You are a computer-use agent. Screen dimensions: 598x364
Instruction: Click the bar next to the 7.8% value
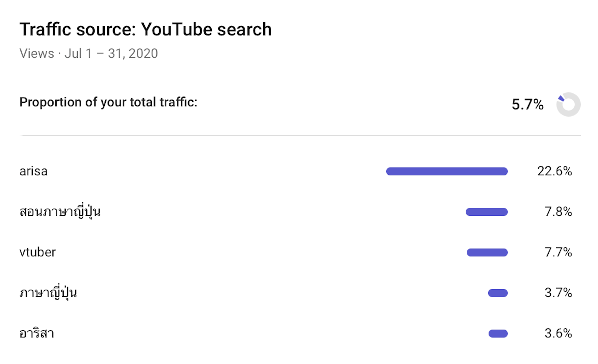pos(487,212)
